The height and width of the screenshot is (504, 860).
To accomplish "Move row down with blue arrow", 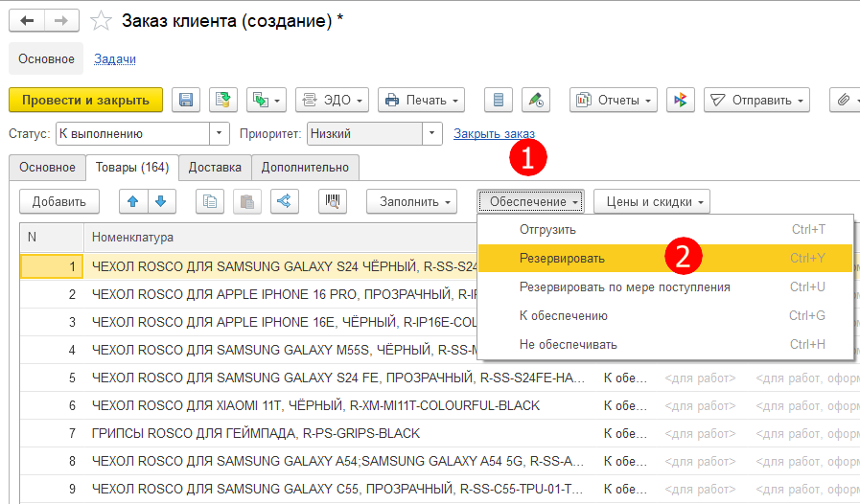I will [x=160, y=201].
